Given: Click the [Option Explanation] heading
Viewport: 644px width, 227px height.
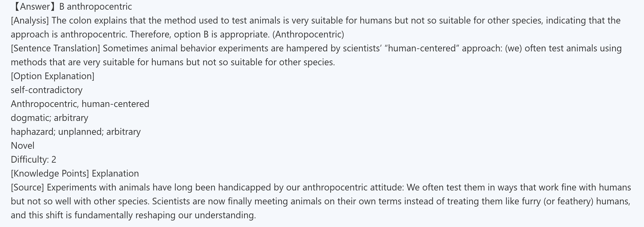Looking at the screenshot, I should click(53, 76).
